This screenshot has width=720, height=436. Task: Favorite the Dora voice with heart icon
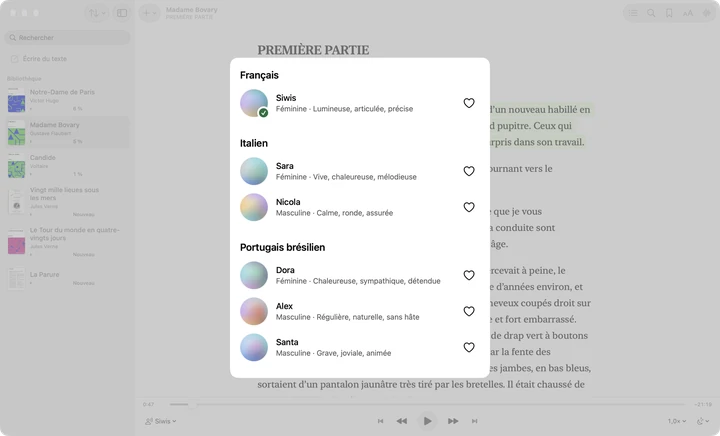[x=468, y=275]
